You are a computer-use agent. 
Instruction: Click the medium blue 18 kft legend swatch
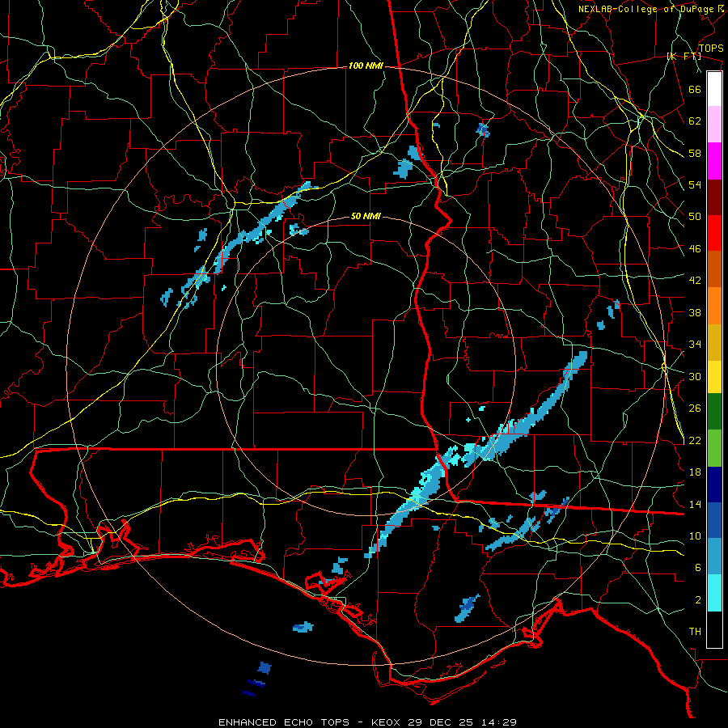point(714,519)
